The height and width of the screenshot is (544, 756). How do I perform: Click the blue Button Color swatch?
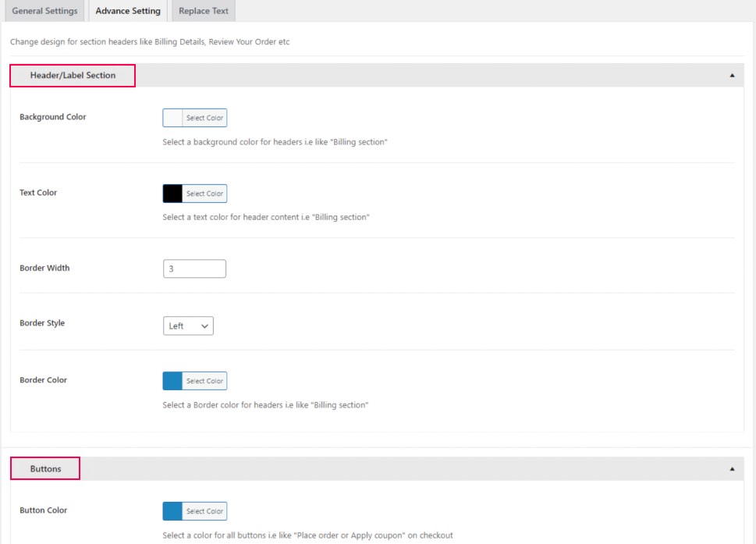click(x=172, y=511)
